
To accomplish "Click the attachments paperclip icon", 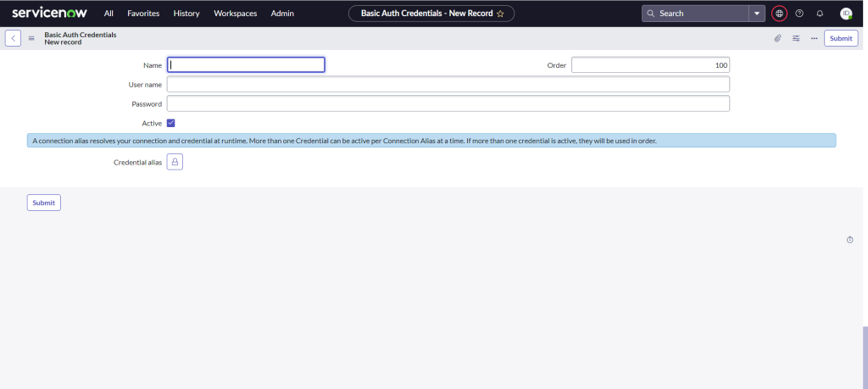I will pyautogui.click(x=777, y=38).
